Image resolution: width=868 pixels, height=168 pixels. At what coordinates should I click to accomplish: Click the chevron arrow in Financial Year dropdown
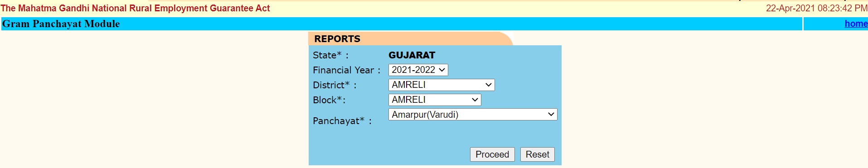(442, 70)
